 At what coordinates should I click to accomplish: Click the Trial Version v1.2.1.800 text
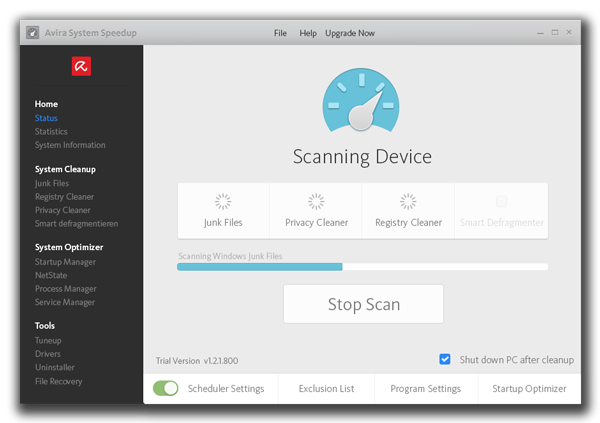(197, 361)
